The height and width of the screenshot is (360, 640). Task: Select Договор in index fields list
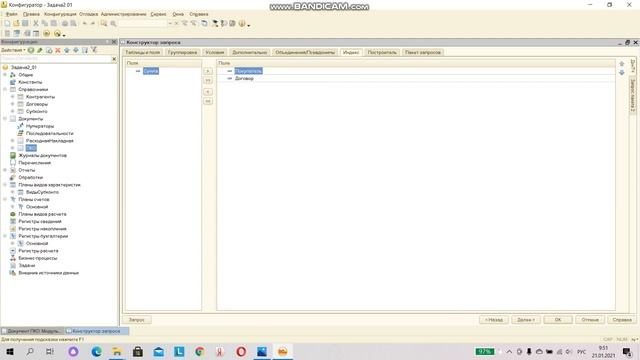pos(244,78)
